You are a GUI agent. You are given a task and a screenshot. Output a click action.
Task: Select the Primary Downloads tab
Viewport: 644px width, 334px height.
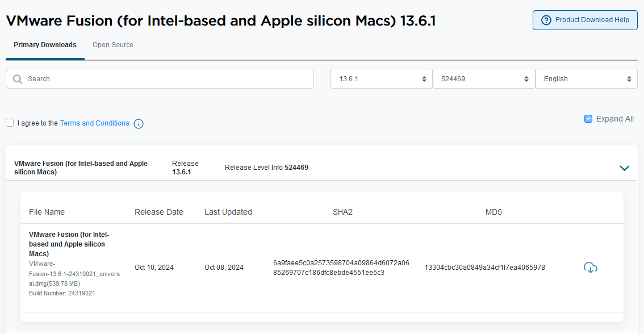45,45
